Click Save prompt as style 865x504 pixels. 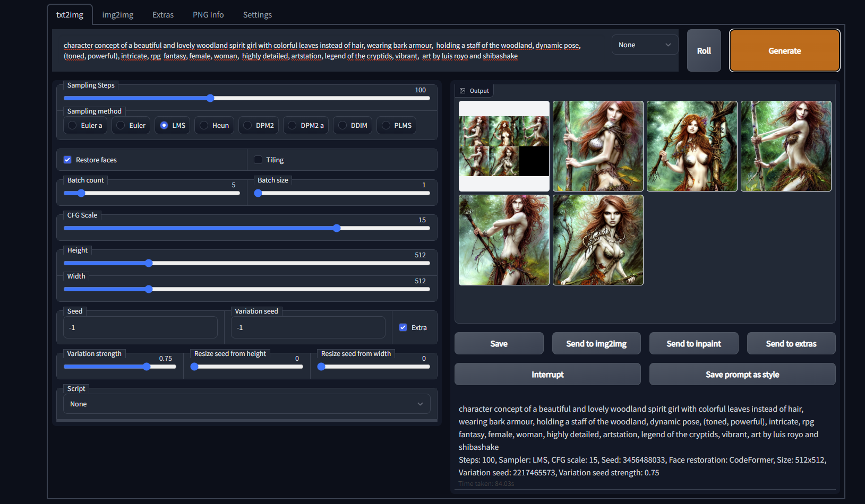point(742,374)
